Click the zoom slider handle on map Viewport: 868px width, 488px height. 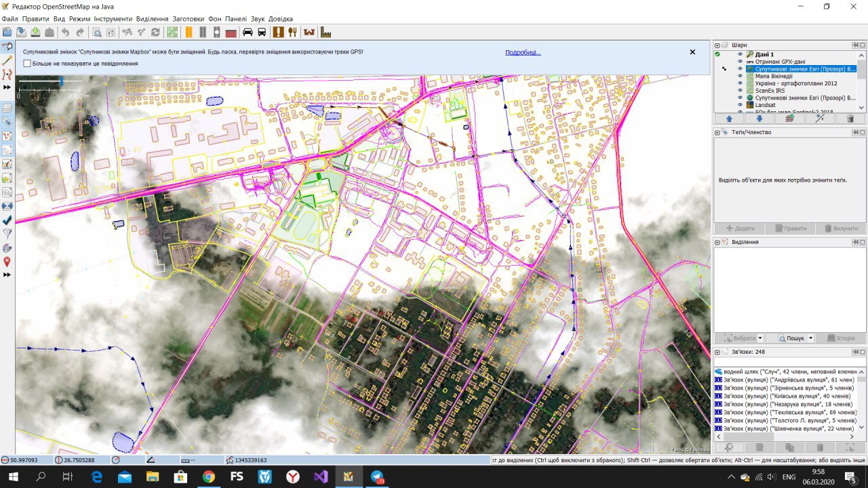tap(62, 81)
